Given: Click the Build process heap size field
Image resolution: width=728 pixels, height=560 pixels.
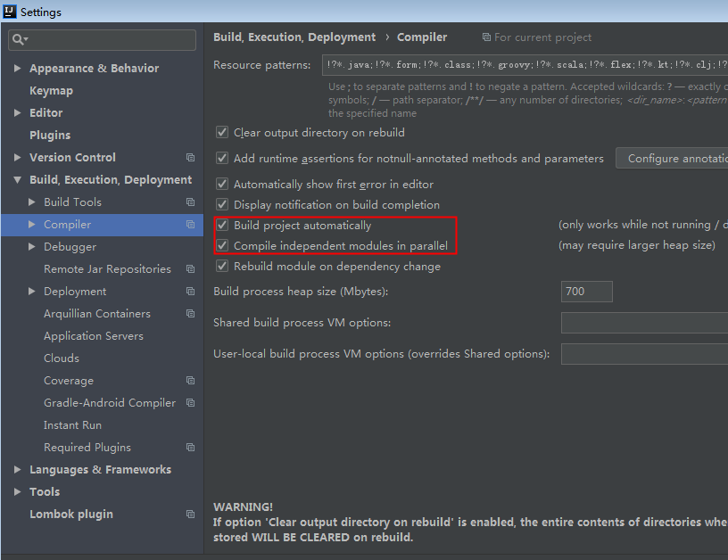Looking at the screenshot, I should [x=586, y=291].
